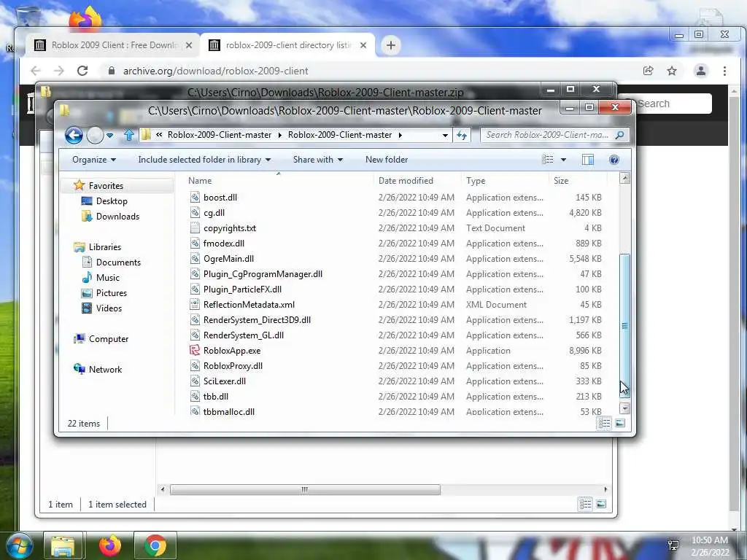The width and height of the screenshot is (747, 560).
Task: Select RenderSystem_Direct3D9.dll file
Action: [258, 320]
